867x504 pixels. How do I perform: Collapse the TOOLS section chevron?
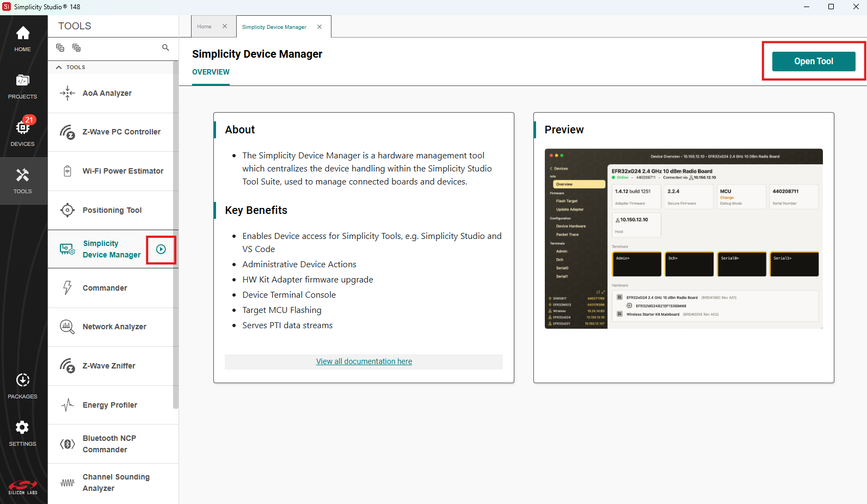coord(59,67)
